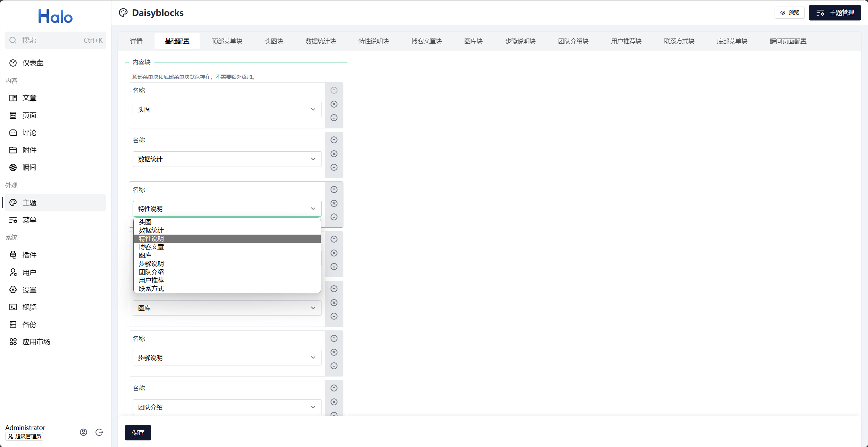
Task: Switch to the 头图块 tab
Action: [274, 41]
